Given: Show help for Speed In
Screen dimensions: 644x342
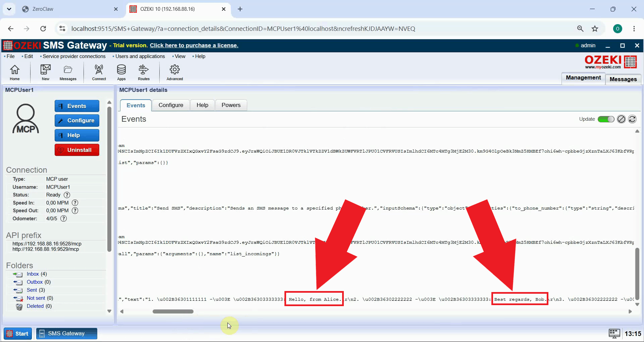Looking at the screenshot, I should pyautogui.click(x=75, y=203).
